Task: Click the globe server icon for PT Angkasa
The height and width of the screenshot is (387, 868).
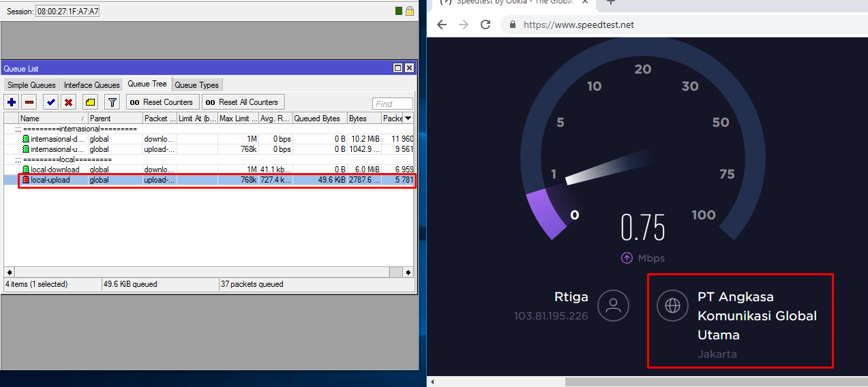Action: pos(672,305)
